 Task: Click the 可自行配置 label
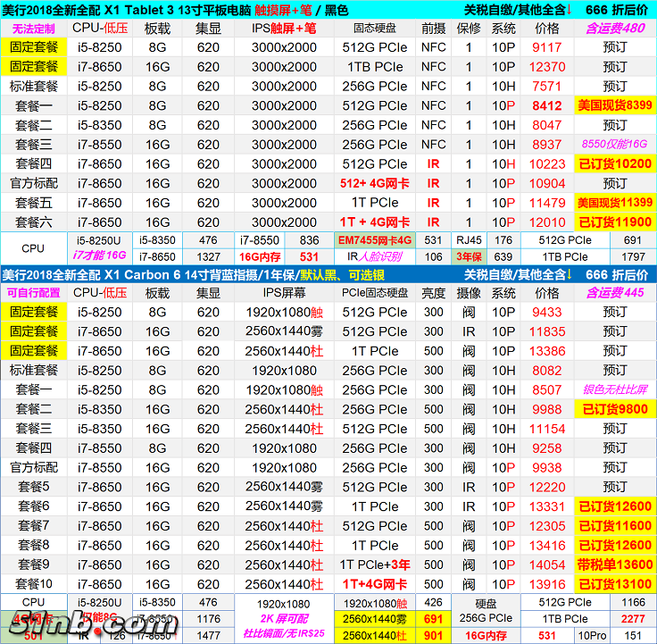click(x=33, y=292)
